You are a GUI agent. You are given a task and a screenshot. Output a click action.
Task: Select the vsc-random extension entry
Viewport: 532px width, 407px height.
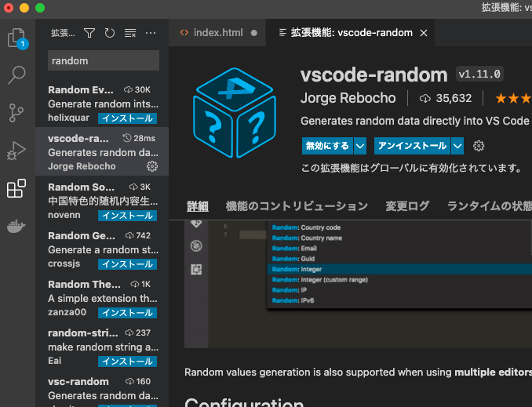(102, 389)
